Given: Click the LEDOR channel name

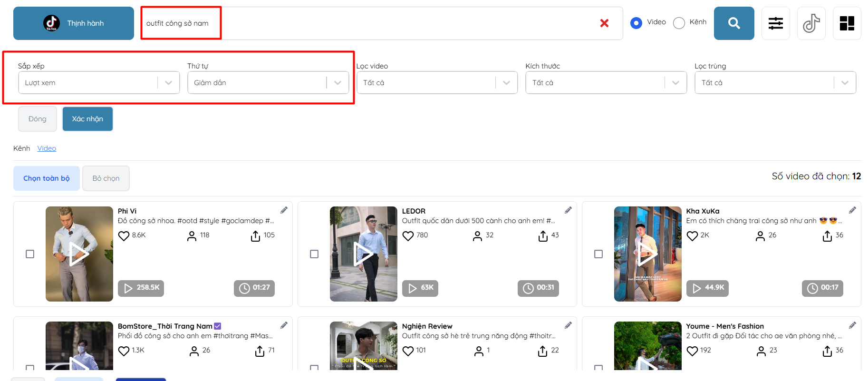Looking at the screenshot, I should click(414, 211).
